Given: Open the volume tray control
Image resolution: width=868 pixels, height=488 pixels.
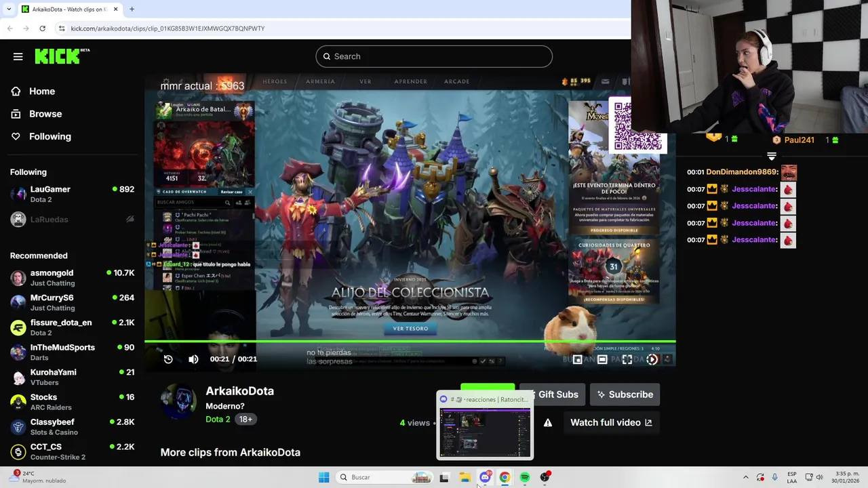Looking at the screenshot, I should [819, 477].
